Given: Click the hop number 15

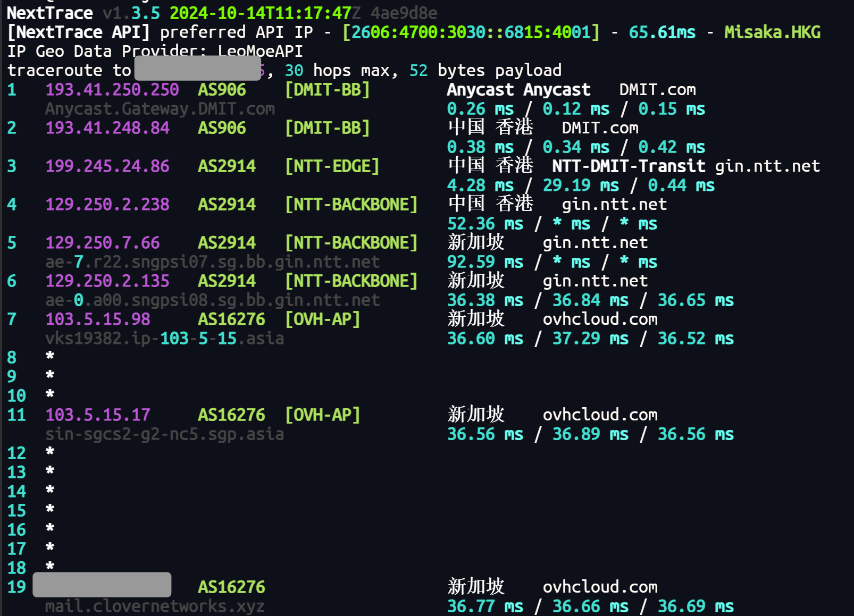Looking at the screenshot, I should [x=16, y=511].
